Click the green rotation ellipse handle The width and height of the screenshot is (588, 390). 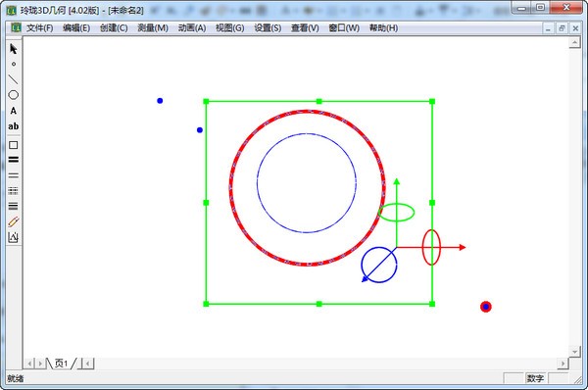click(x=396, y=220)
